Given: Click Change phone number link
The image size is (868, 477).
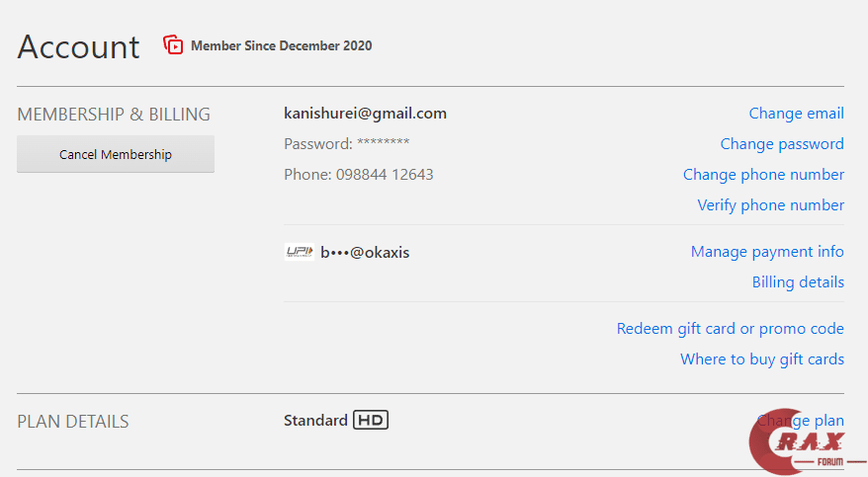Looking at the screenshot, I should point(763,175).
